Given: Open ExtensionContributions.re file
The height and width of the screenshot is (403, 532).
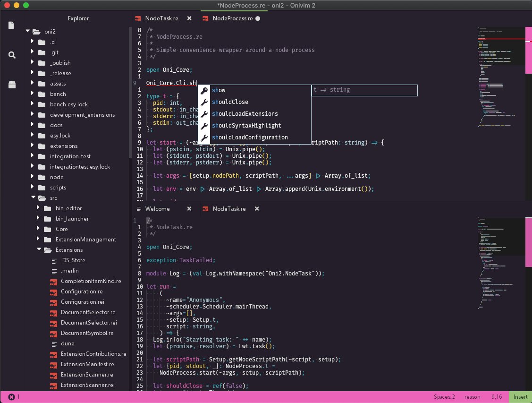Looking at the screenshot, I should click(93, 354).
